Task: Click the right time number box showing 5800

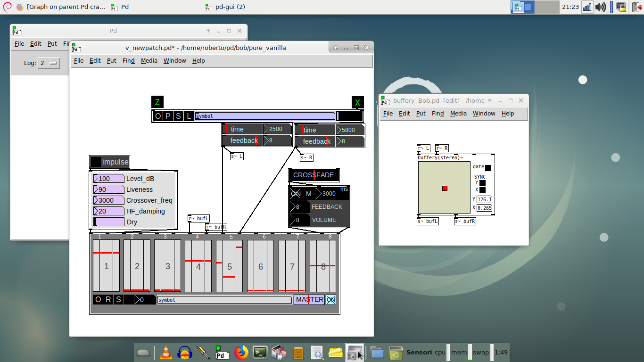Action: tap(349, 130)
